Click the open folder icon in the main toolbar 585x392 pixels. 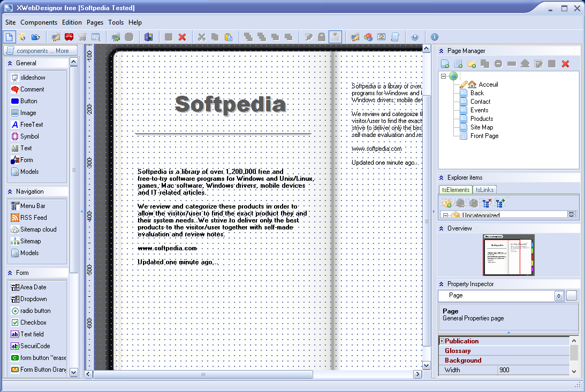pos(35,37)
